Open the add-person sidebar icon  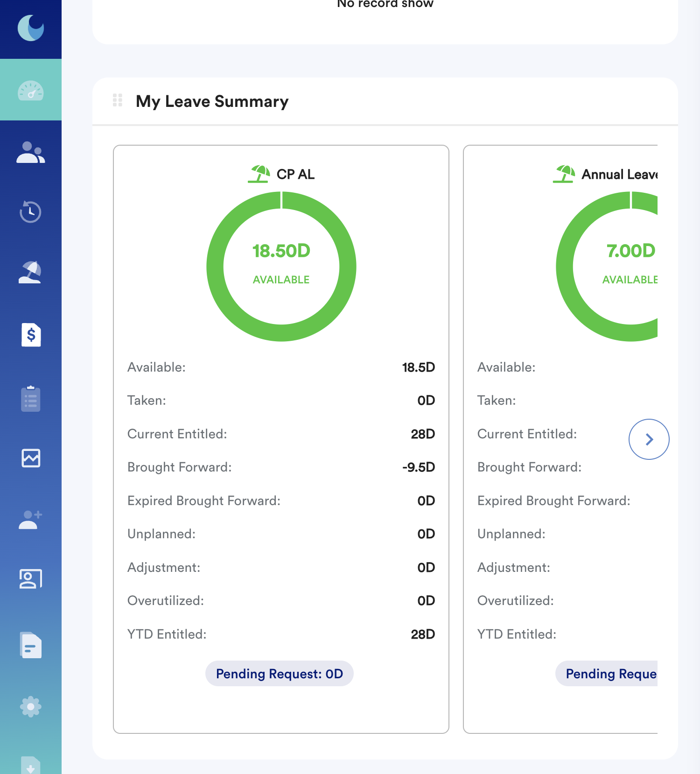31,520
